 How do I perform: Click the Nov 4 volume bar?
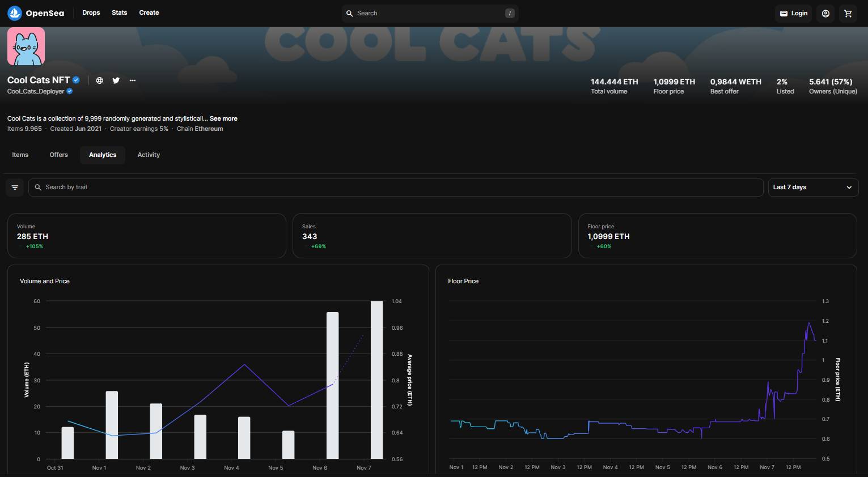coord(244,438)
